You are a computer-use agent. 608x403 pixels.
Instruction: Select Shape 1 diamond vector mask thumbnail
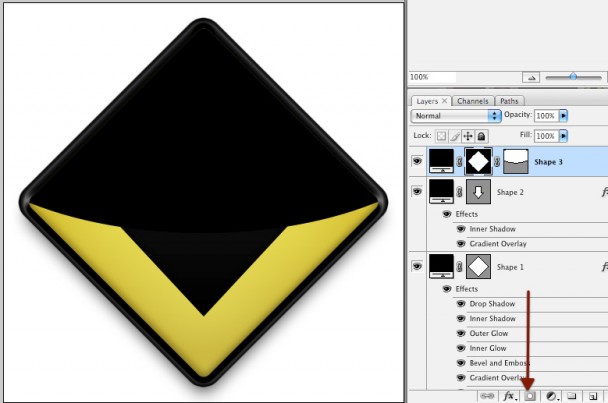[478, 266]
